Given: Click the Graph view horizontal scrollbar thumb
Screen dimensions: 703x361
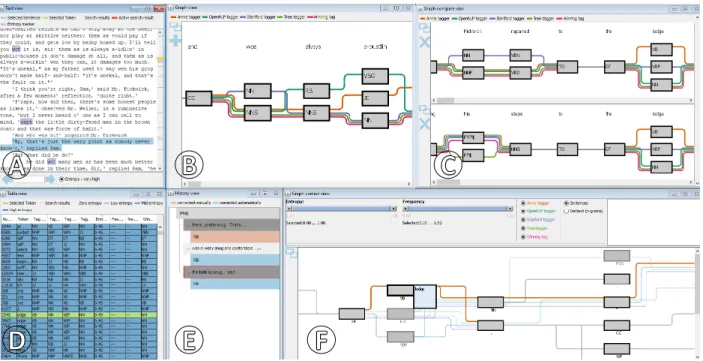Looking at the screenshot, I should [195, 184].
